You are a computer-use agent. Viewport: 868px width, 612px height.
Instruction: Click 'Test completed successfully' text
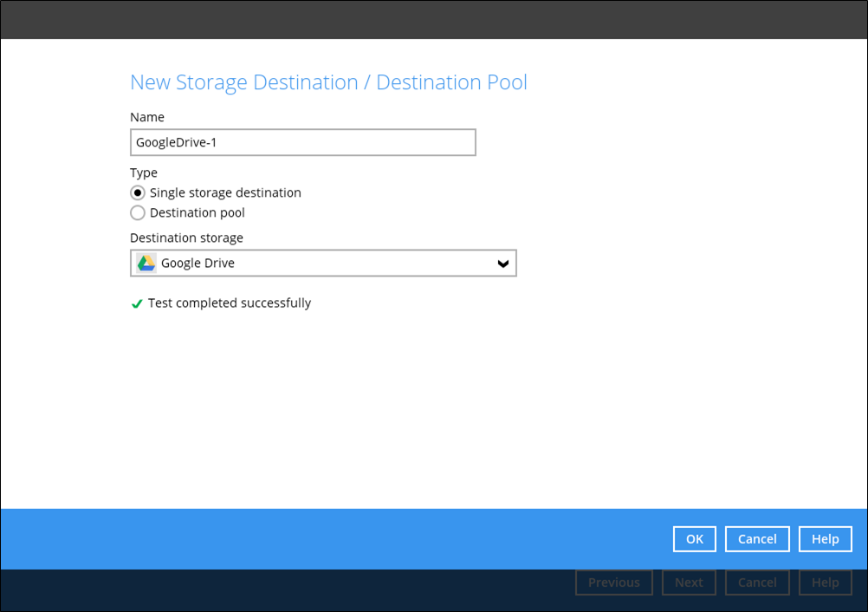[230, 303]
